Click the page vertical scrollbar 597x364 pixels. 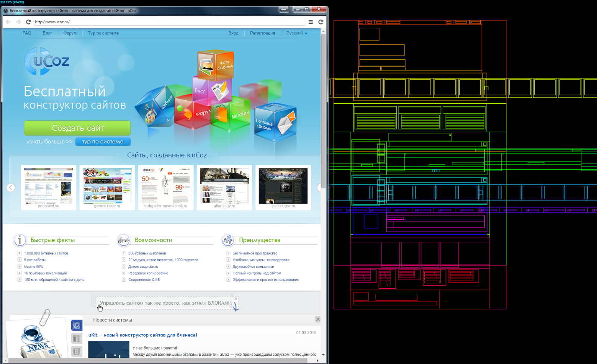(x=323, y=193)
